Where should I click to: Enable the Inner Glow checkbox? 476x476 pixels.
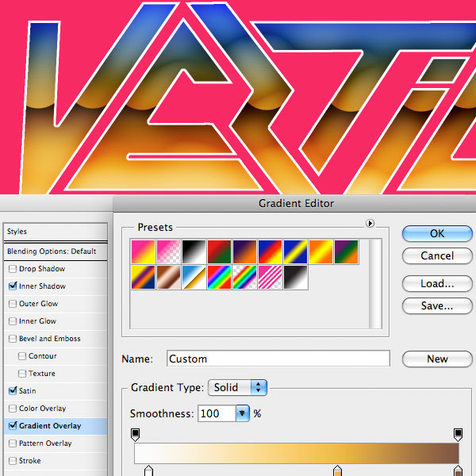click(13, 321)
